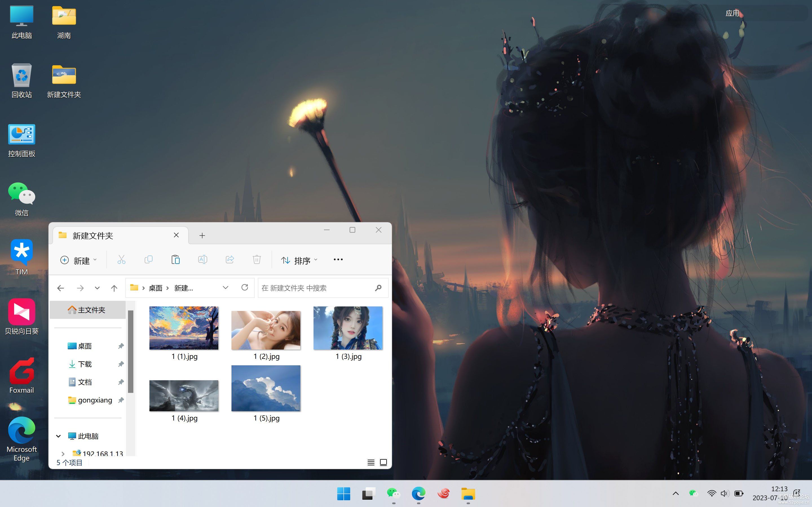Click the share files toolbar icon

[x=230, y=260]
